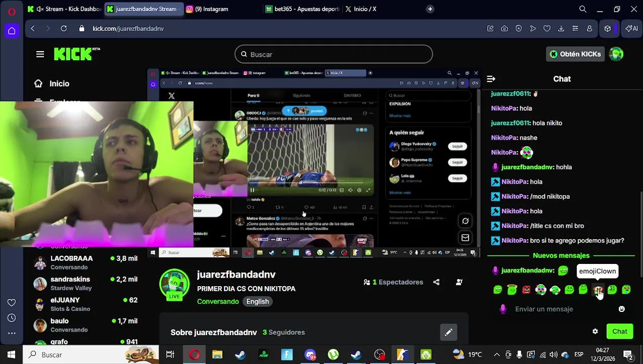
Task: Open the envelope icon over stream
Action: (466, 238)
